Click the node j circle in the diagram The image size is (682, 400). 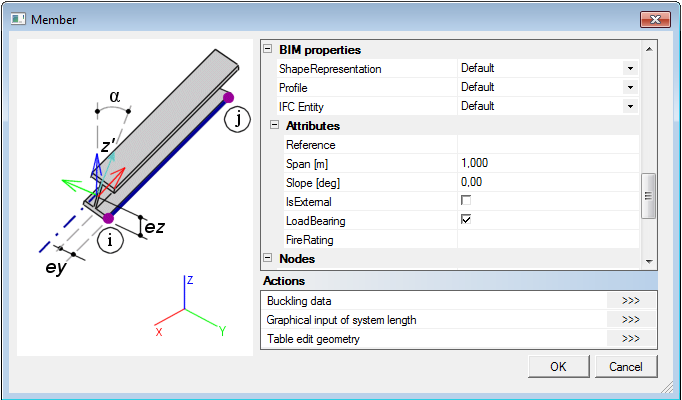click(x=236, y=120)
